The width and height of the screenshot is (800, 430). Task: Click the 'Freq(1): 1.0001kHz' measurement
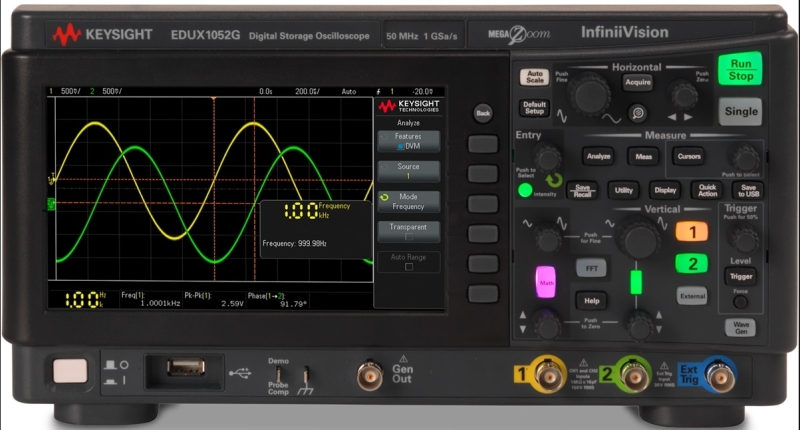tap(151, 299)
